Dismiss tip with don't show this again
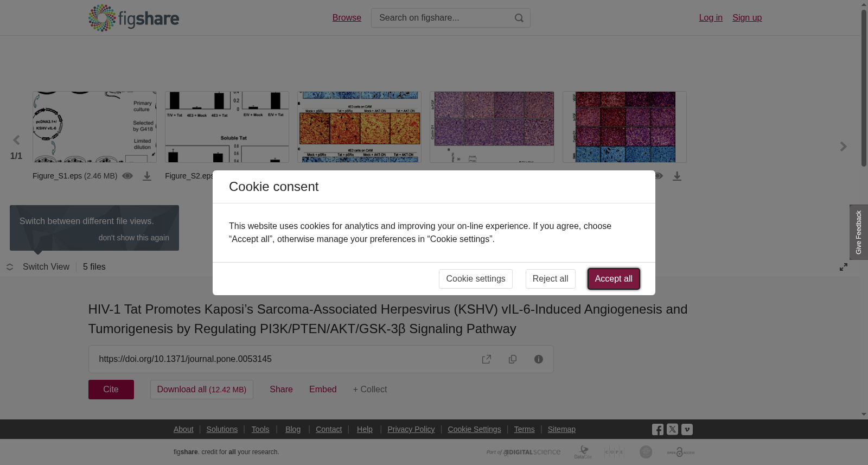 pos(134,238)
